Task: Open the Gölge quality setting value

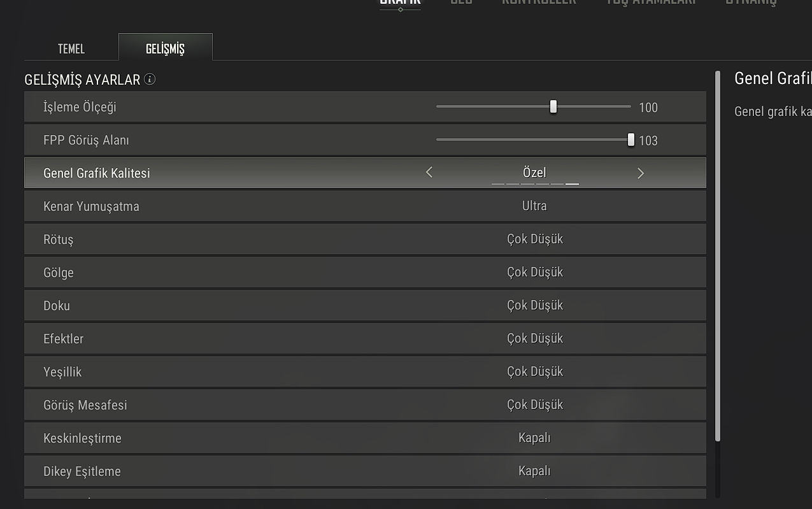Action: pyautogui.click(x=534, y=272)
